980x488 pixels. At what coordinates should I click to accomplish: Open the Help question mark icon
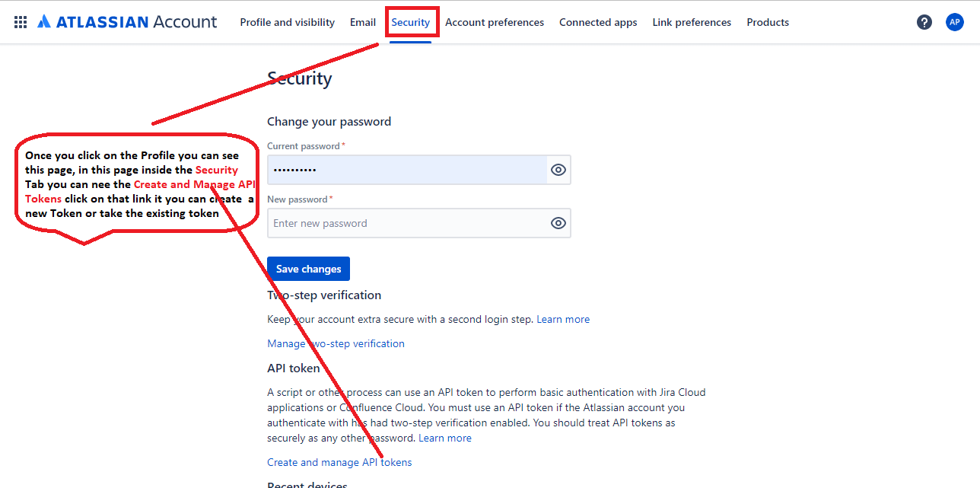coord(924,22)
